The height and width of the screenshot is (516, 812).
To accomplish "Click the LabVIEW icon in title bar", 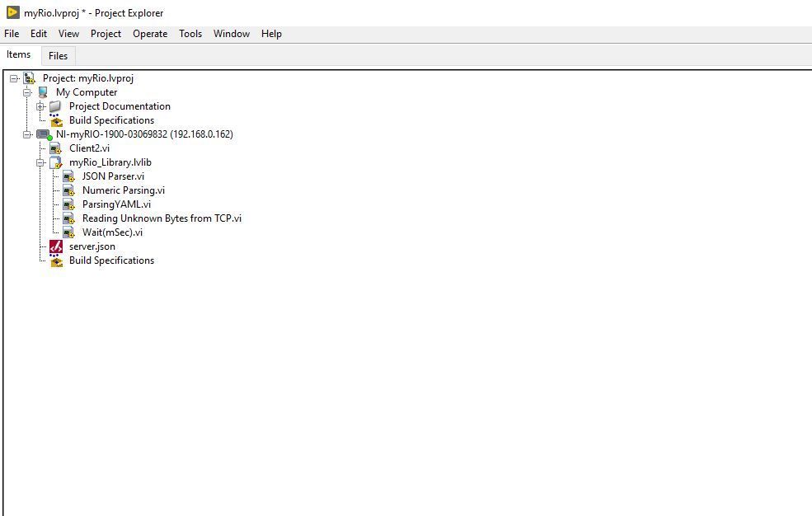I will point(13,12).
